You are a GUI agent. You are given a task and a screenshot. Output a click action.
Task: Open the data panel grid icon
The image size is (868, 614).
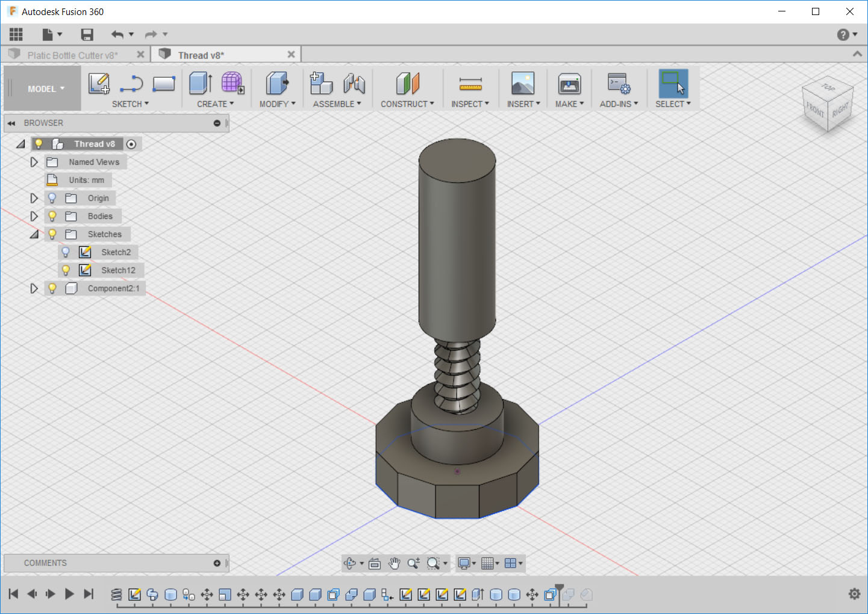coord(16,34)
